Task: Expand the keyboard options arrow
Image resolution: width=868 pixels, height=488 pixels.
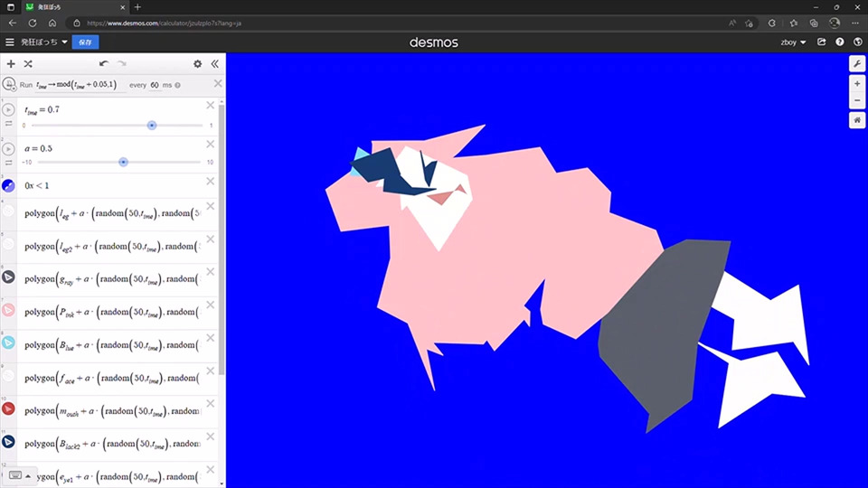Action: 28,476
